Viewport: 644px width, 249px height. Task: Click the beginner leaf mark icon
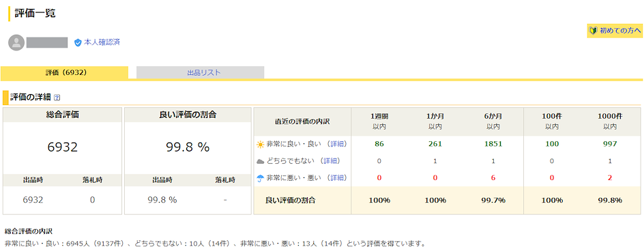[593, 31]
